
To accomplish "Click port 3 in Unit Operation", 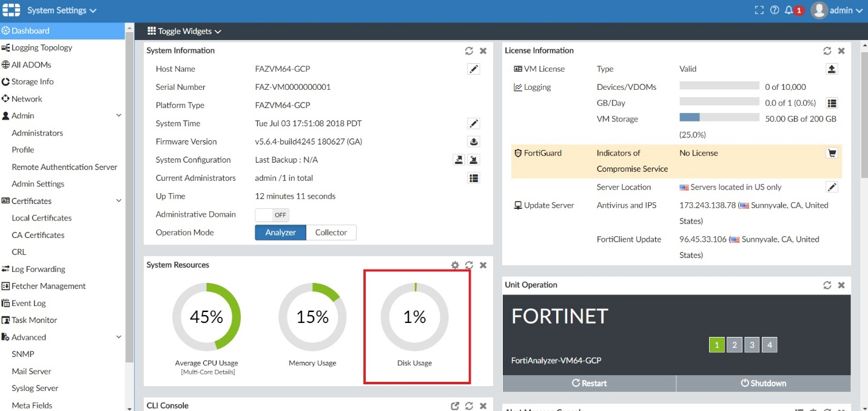I will click(752, 345).
